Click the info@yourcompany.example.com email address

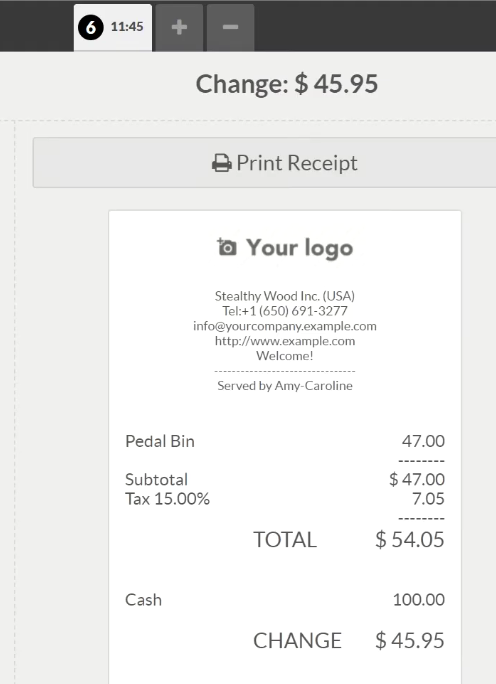(285, 326)
